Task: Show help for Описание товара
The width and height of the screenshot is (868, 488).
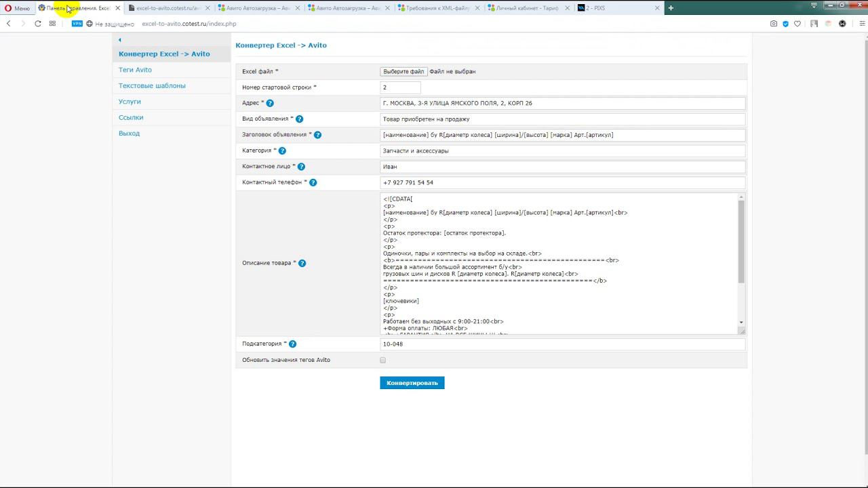Action: [x=302, y=263]
